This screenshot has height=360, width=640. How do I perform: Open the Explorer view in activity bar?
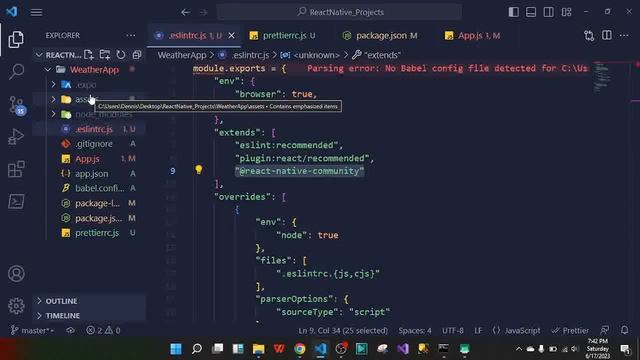pos(16,39)
